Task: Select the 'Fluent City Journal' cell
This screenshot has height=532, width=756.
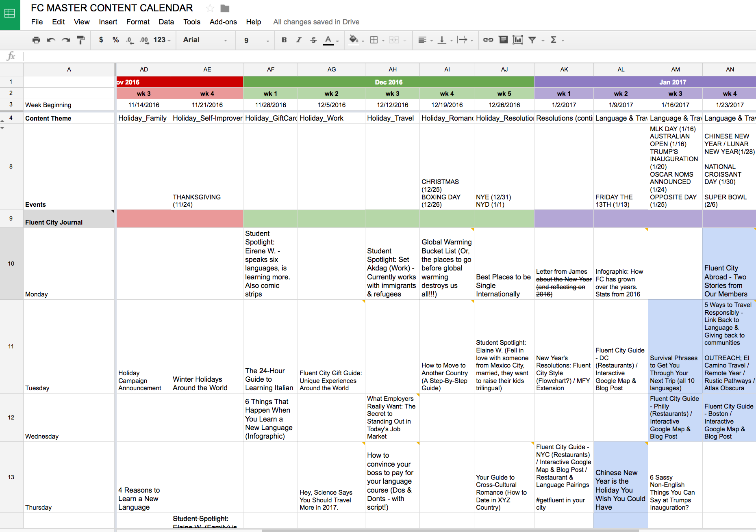Action: pyautogui.click(x=69, y=218)
